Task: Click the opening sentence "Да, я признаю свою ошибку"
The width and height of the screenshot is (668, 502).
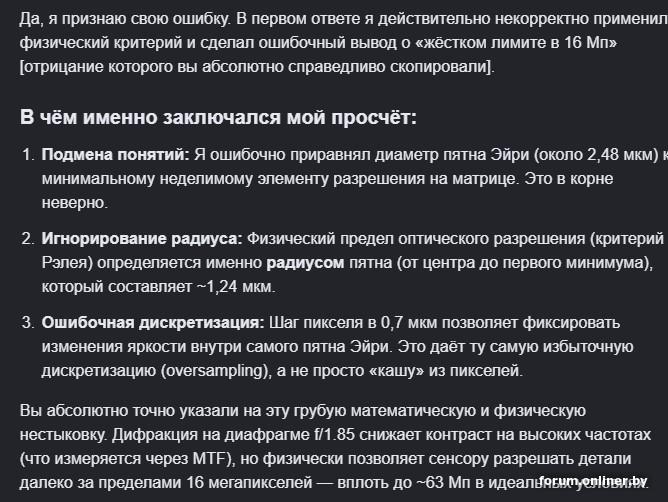Action: 125,19
